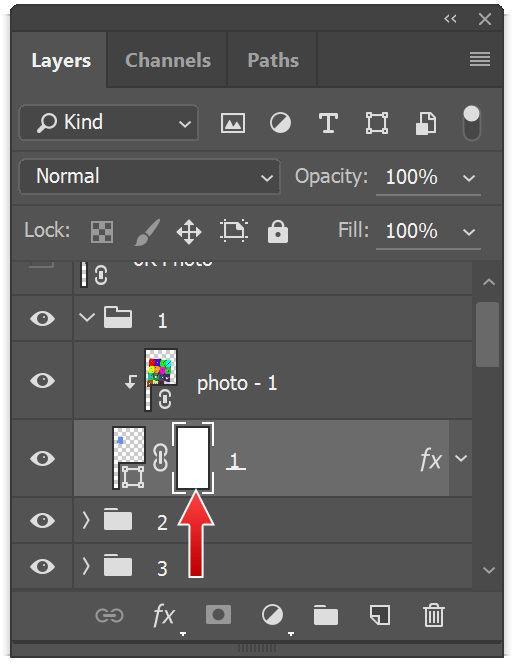Lock position move icon
The image size is (514, 672).
point(189,232)
